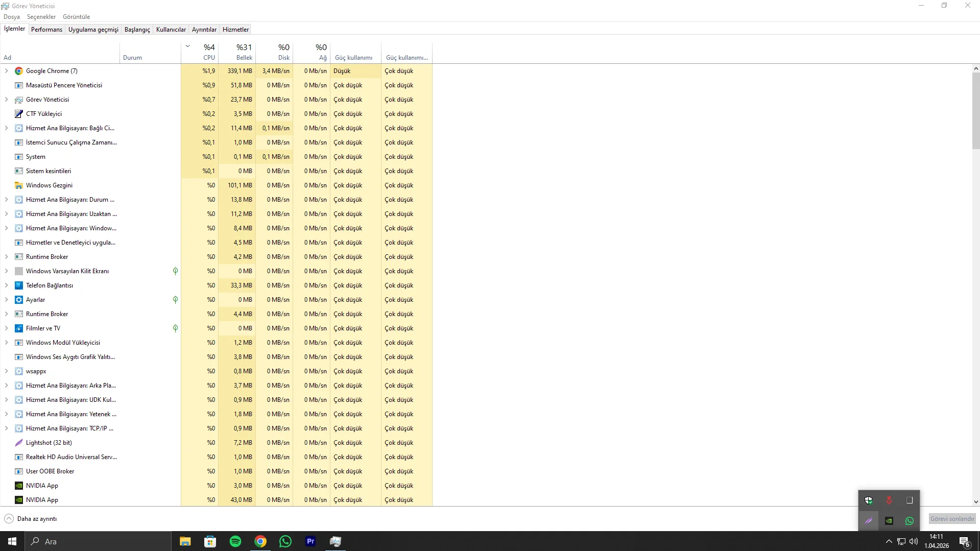Sort processes by the CPU column header
Image resolution: width=980 pixels, height=551 pixels.
[200, 52]
